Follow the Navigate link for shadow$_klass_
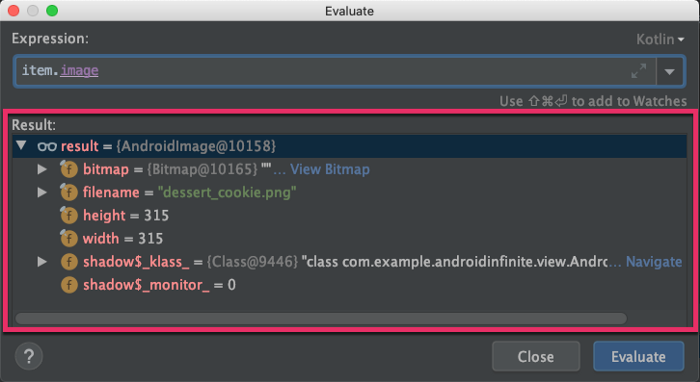The image size is (700, 382). (x=654, y=262)
